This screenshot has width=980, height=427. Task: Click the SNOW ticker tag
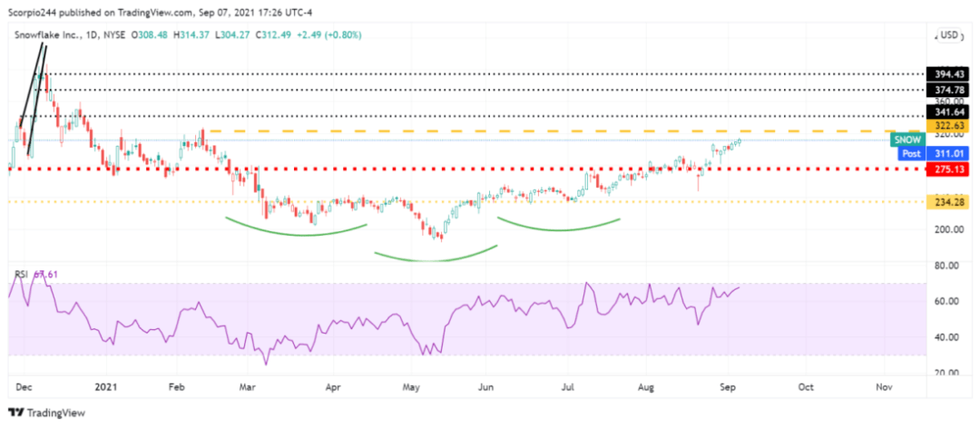907,140
